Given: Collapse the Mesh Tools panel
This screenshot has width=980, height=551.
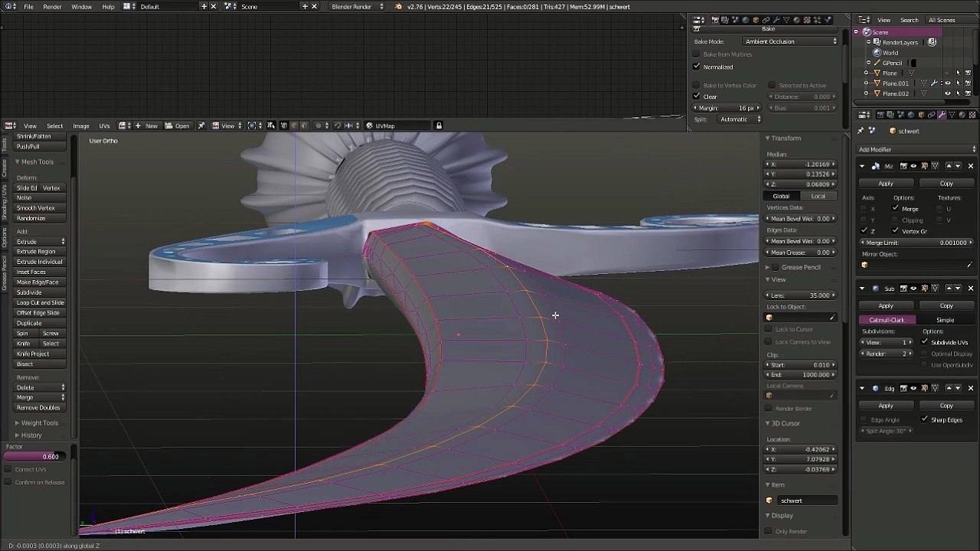Looking at the screenshot, I should (x=17, y=162).
